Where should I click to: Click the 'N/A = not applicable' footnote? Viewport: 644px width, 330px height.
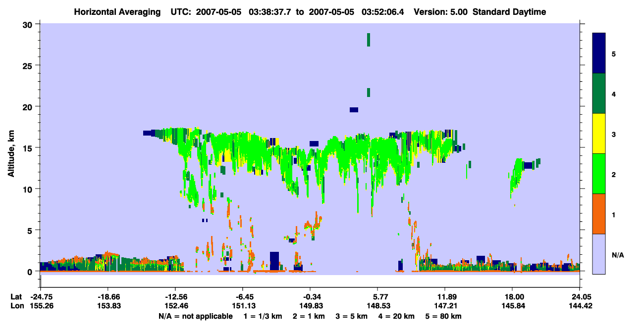(195, 316)
